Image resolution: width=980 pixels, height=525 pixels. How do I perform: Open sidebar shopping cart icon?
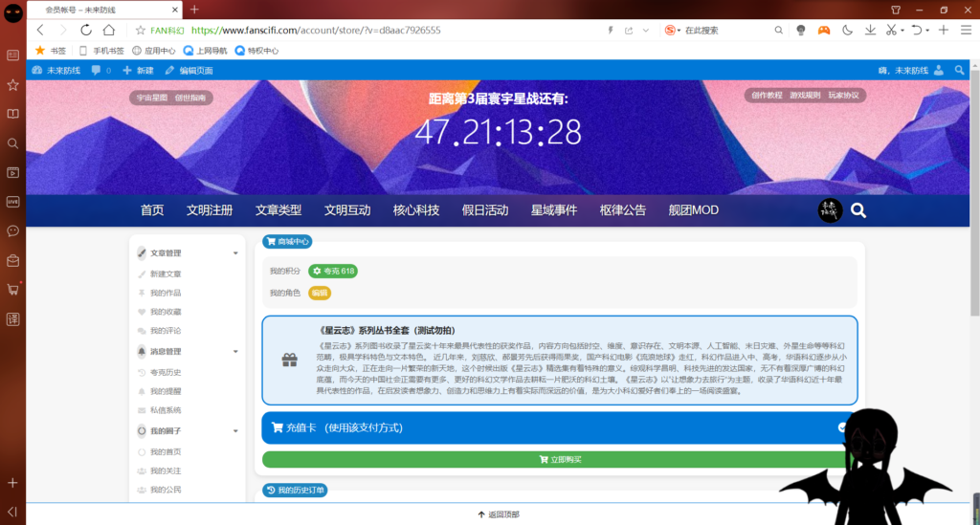click(12, 290)
